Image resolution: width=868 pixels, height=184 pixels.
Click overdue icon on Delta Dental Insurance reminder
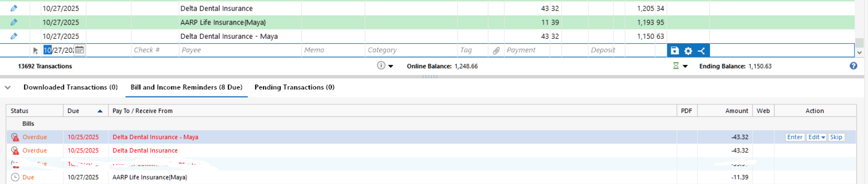(x=15, y=151)
